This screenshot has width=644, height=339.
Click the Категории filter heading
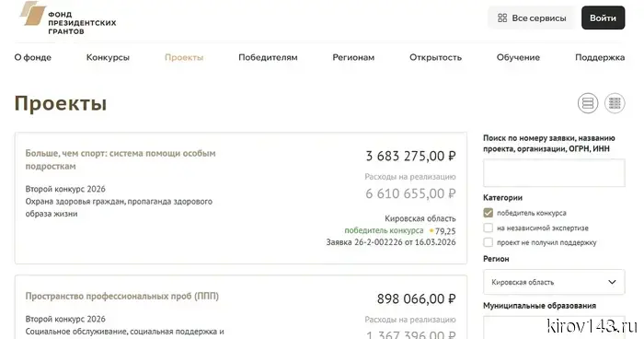(502, 198)
